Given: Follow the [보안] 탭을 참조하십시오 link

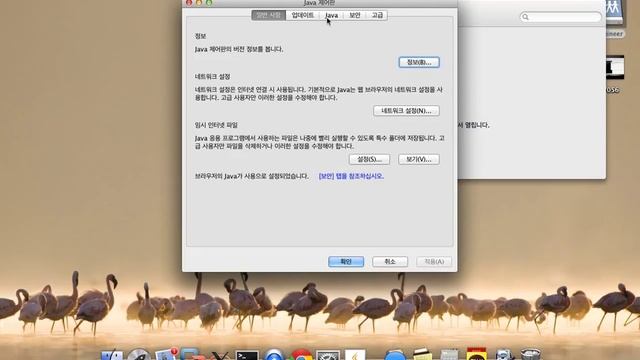Looking at the screenshot, I should point(351,176).
